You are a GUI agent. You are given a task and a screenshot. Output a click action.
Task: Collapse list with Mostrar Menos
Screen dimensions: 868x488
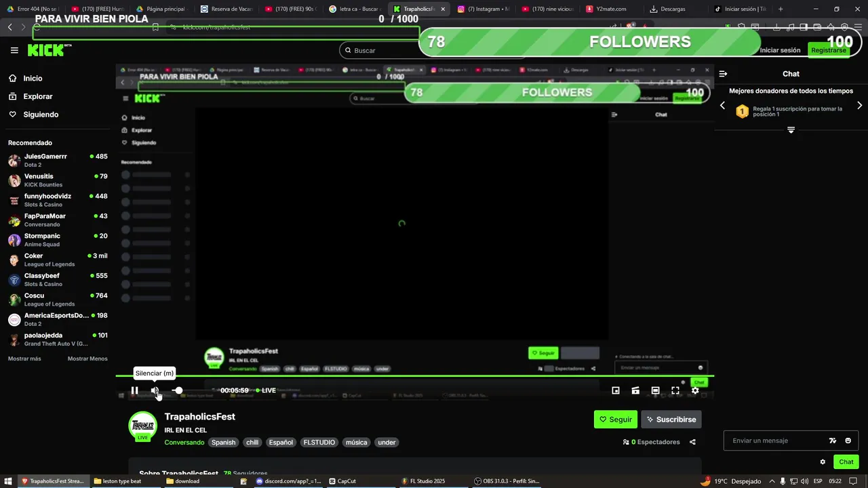(87, 359)
